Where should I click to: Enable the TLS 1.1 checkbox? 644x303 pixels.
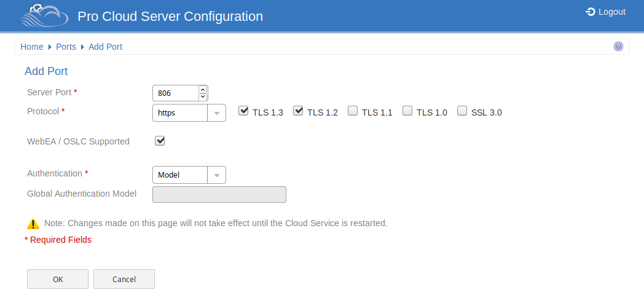352,111
